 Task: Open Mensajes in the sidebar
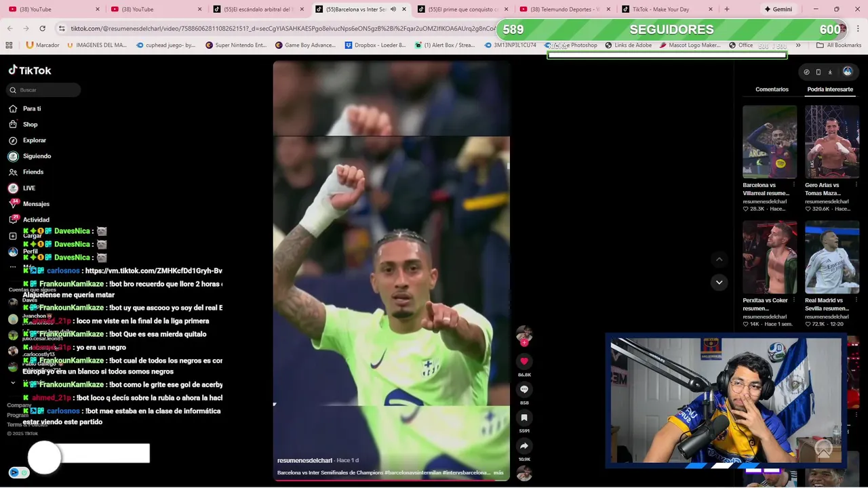tap(29, 204)
